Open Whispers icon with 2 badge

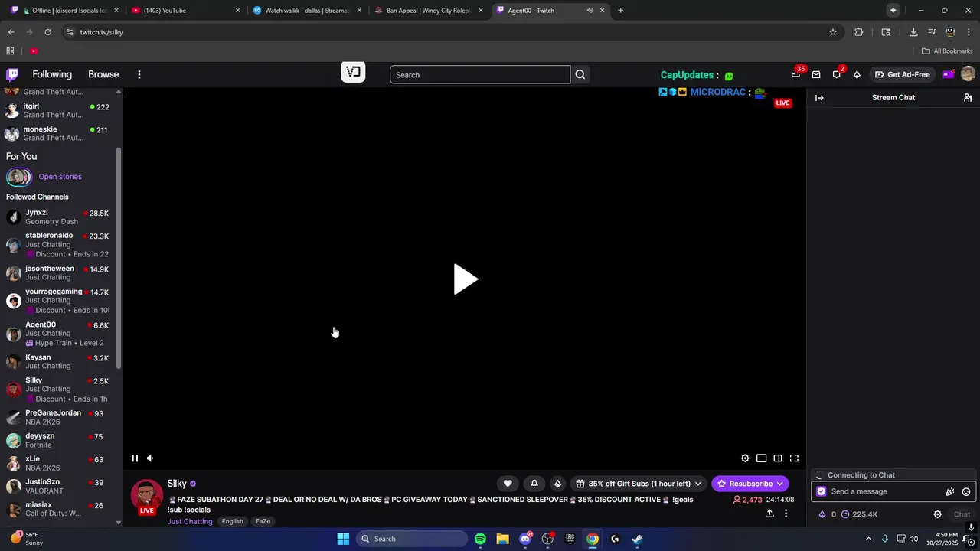tap(837, 74)
